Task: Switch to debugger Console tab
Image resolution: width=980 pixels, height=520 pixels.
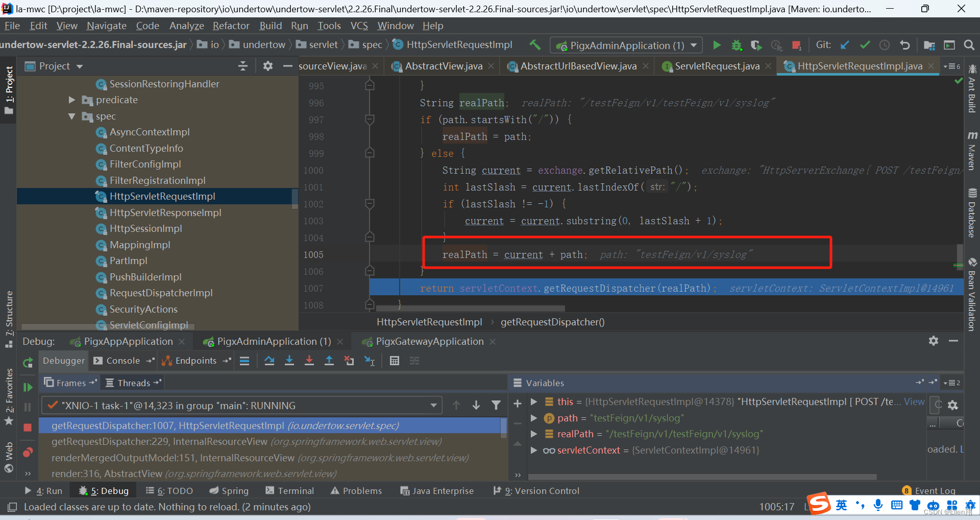Action: (x=123, y=361)
